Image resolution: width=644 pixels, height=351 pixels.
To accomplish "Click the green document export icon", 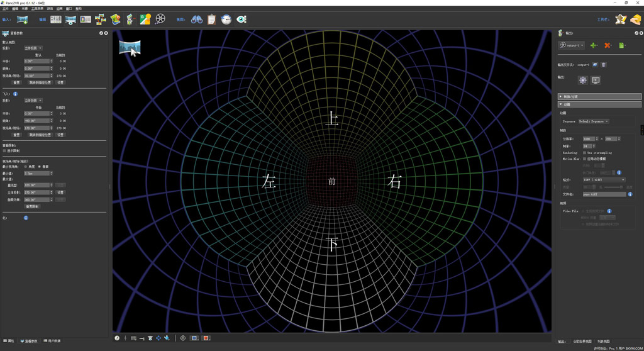I will click(x=622, y=45).
